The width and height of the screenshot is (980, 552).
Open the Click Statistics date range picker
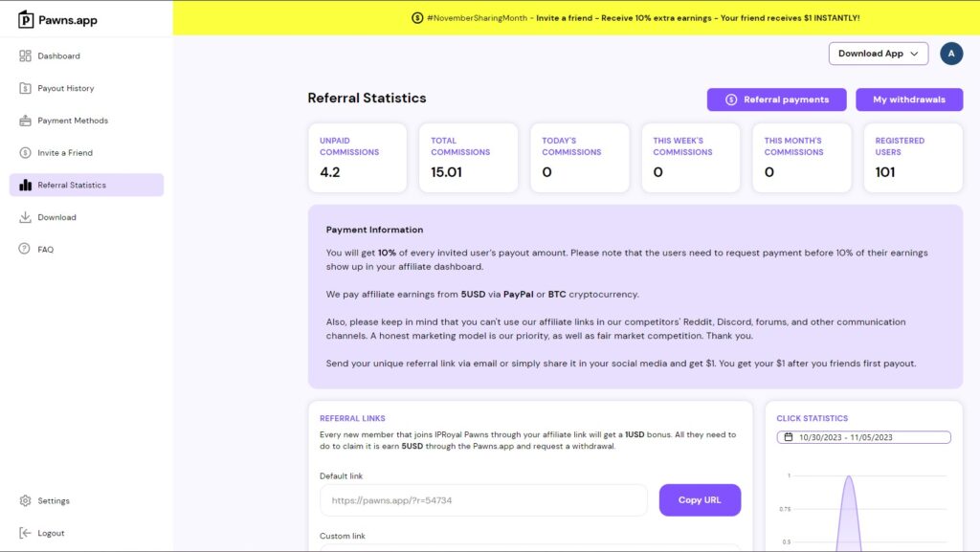(x=864, y=437)
